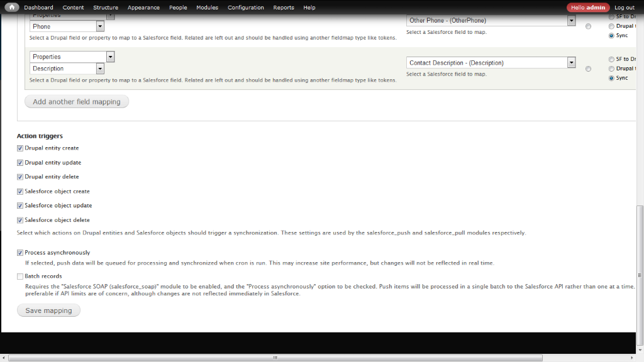Click the Log out link

[x=625, y=8]
